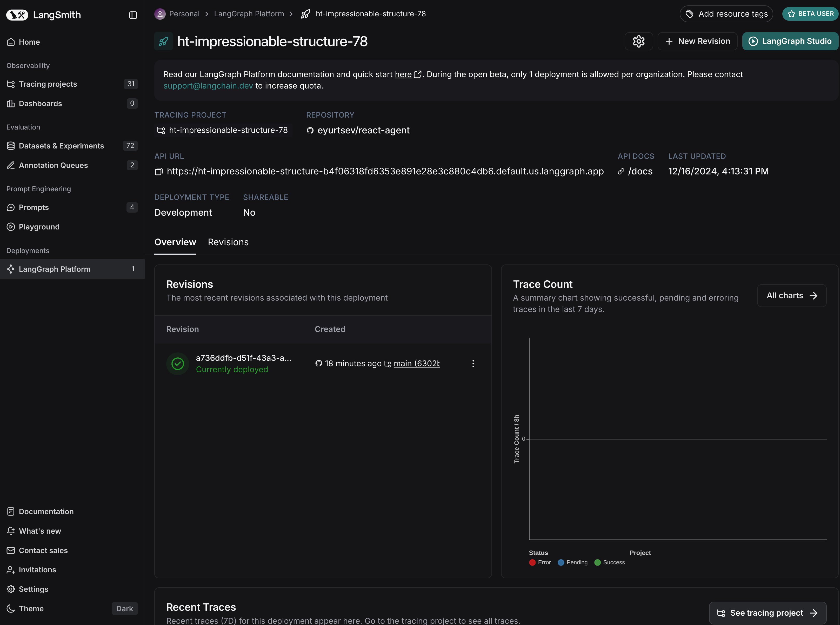Click GitHub icon next to repository
Image resolution: width=840 pixels, height=625 pixels.
point(310,131)
